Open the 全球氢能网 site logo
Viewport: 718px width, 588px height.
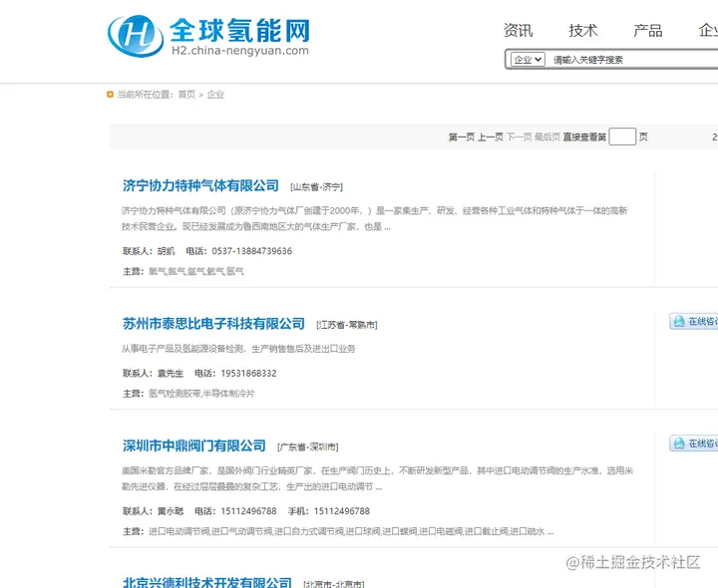pyautogui.click(x=208, y=36)
